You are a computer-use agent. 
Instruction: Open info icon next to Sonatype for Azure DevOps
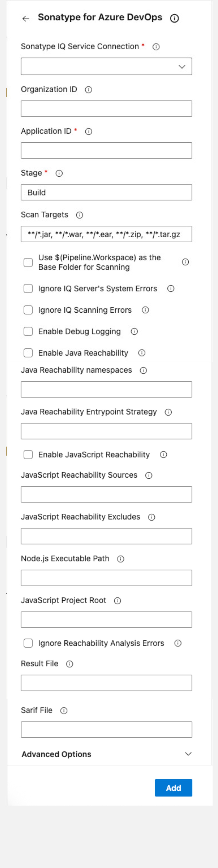point(174,18)
